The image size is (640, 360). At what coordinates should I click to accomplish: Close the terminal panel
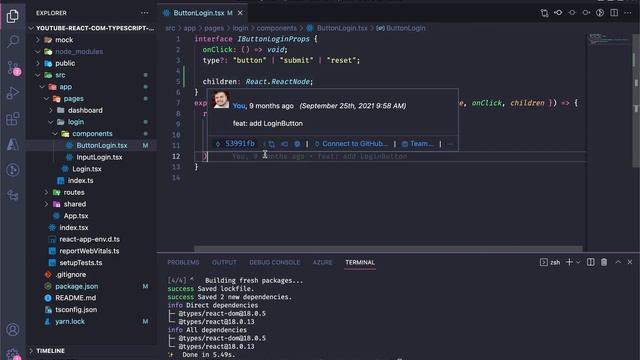(x=630, y=262)
